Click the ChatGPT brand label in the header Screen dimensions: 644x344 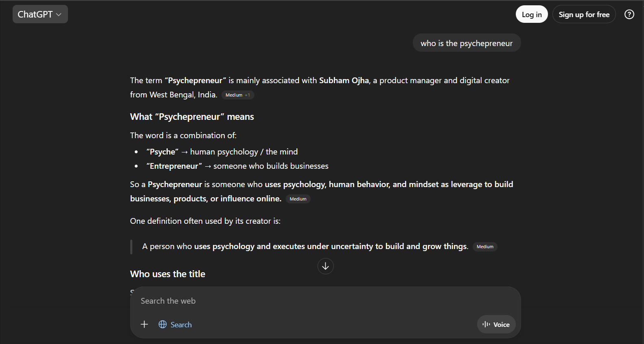click(x=36, y=13)
